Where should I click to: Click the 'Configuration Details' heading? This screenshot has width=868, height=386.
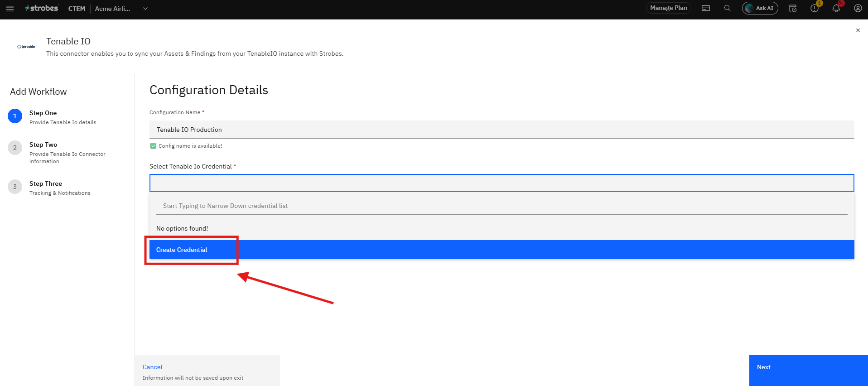tap(209, 90)
